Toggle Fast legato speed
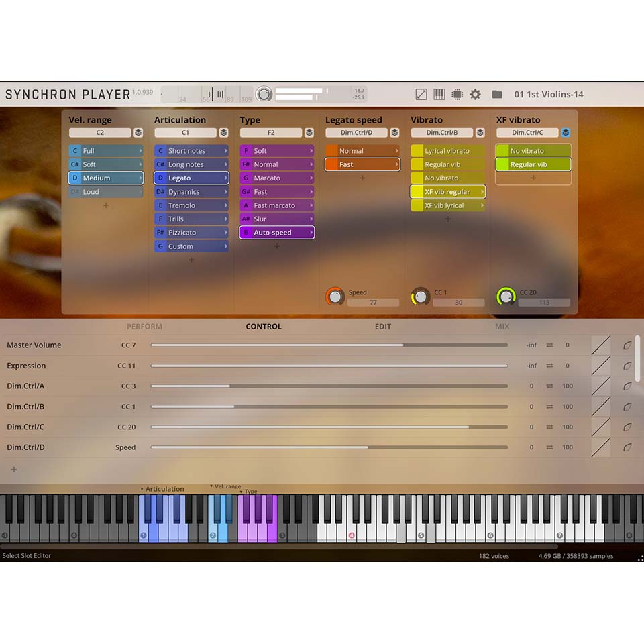Image resolution: width=644 pixels, height=644 pixels. pos(361,164)
